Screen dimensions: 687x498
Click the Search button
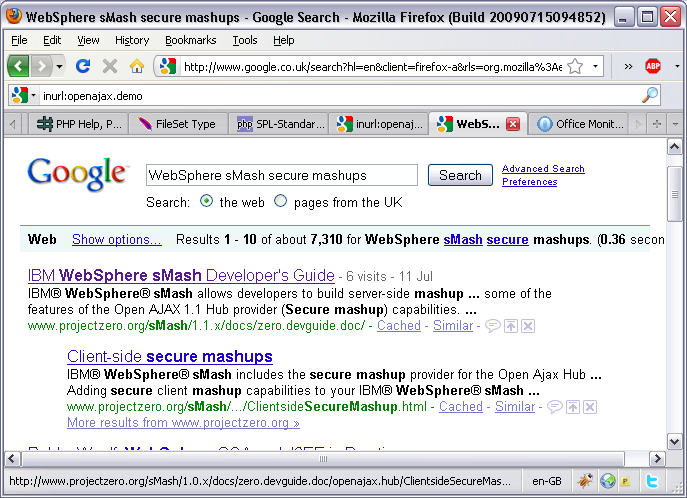coord(460,175)
